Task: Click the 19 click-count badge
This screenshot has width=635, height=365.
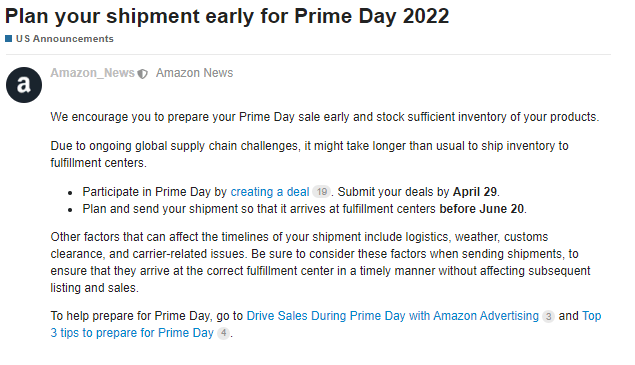Action: click(x=322, y=192)
